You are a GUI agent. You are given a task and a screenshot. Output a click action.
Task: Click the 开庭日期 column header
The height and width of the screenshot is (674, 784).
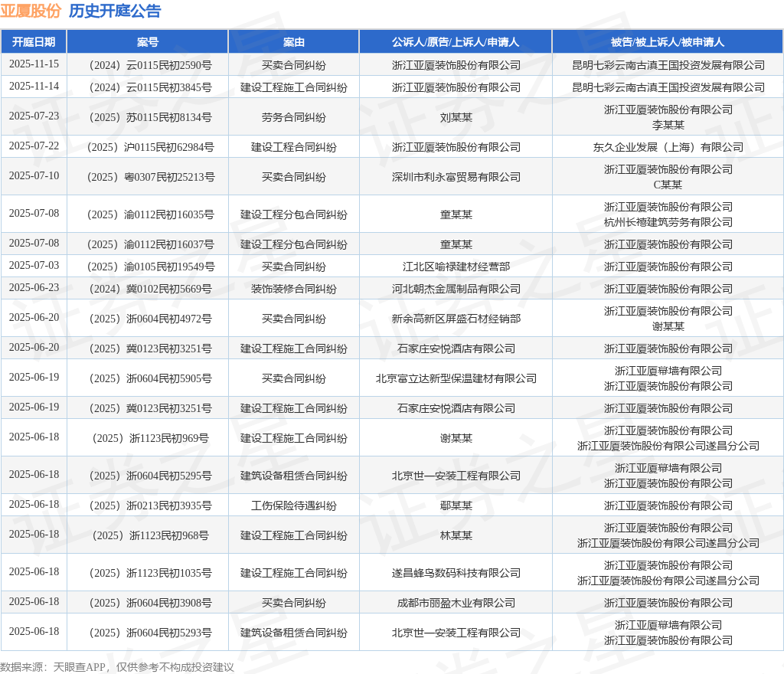coord(34,42)
